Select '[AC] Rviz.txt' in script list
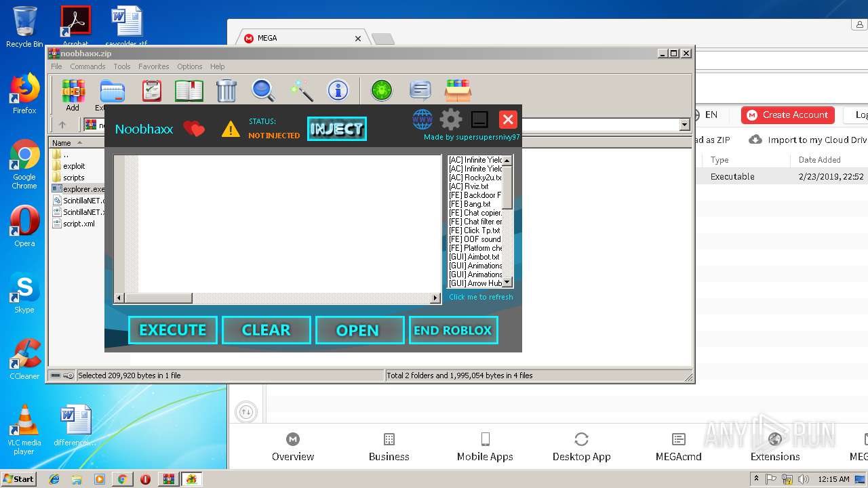The height and width of the screenshot is (488, 868). [469, 186]
